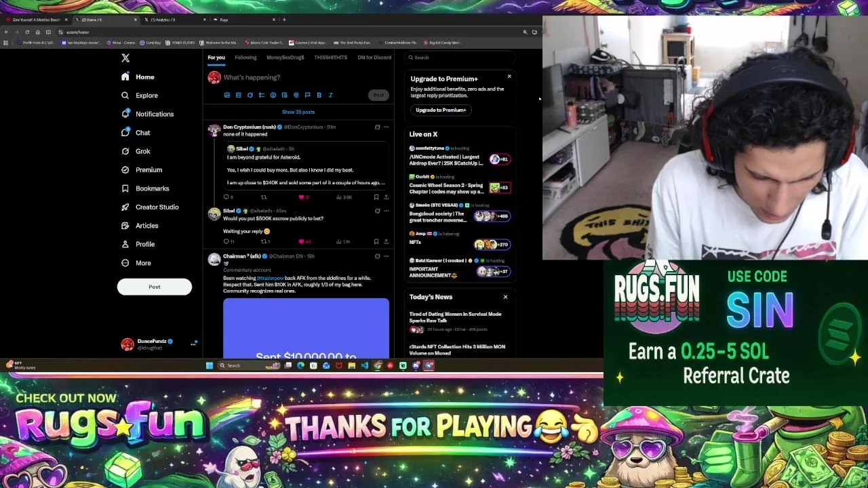Screen dimensions: 868x488
Task: Open more options on Don Cryptonium post
Action: pos(386,127)
